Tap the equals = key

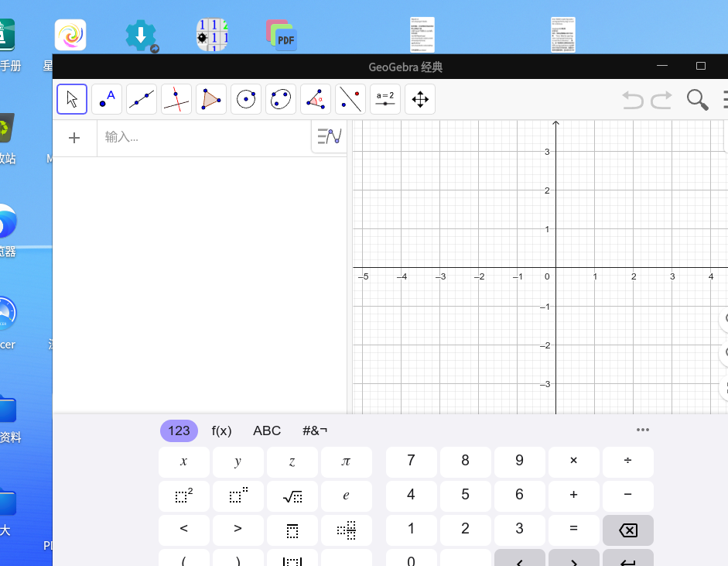click(x=574, y=530)
